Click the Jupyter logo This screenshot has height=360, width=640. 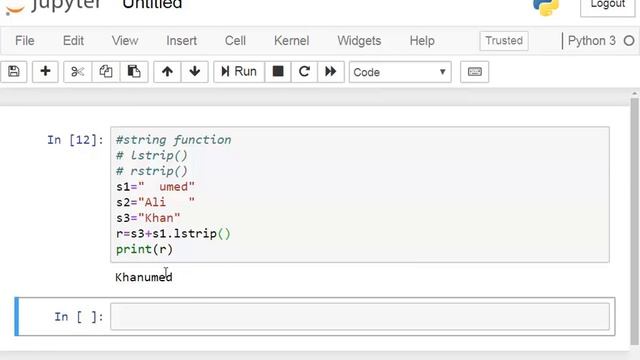click(x=53, y=6)
